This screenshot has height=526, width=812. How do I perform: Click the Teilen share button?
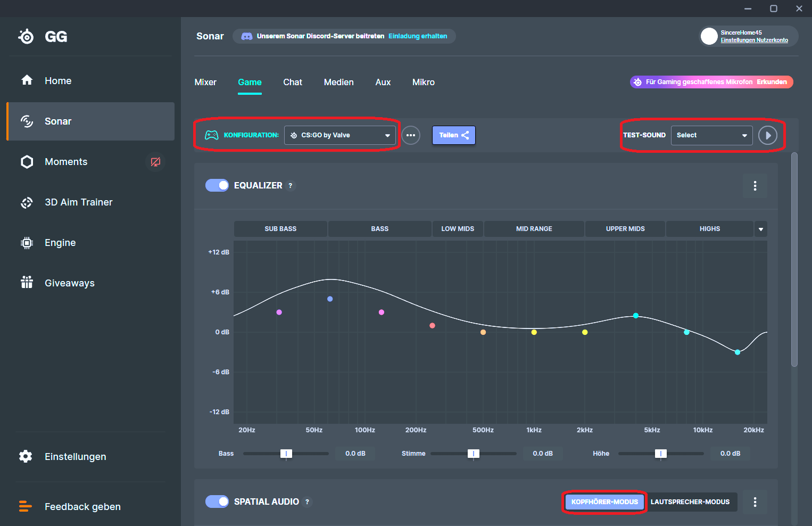(454, 135)
